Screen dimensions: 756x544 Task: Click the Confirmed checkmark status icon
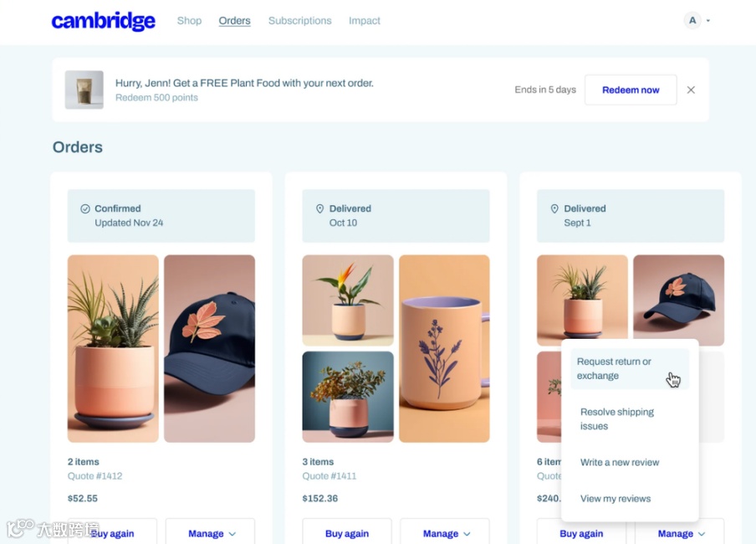pos(84,208)
